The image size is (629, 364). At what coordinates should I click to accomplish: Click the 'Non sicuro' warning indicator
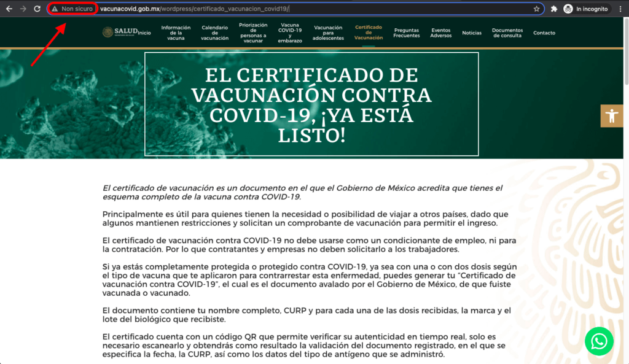(x=72, y=9)
